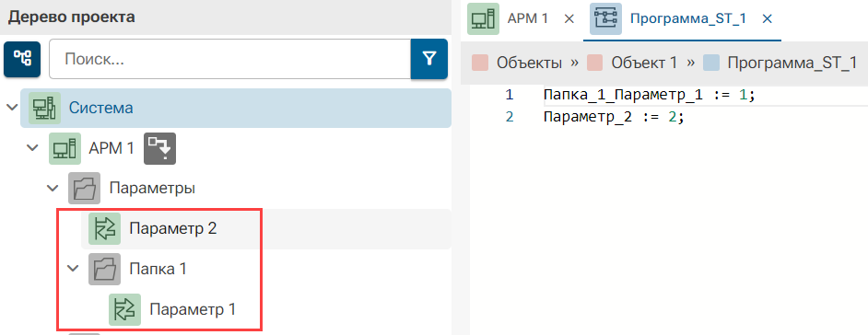The image size is (868, 335).
Task: Click code line Параметр_2 := 2;
Action: [x=615, y=117]
